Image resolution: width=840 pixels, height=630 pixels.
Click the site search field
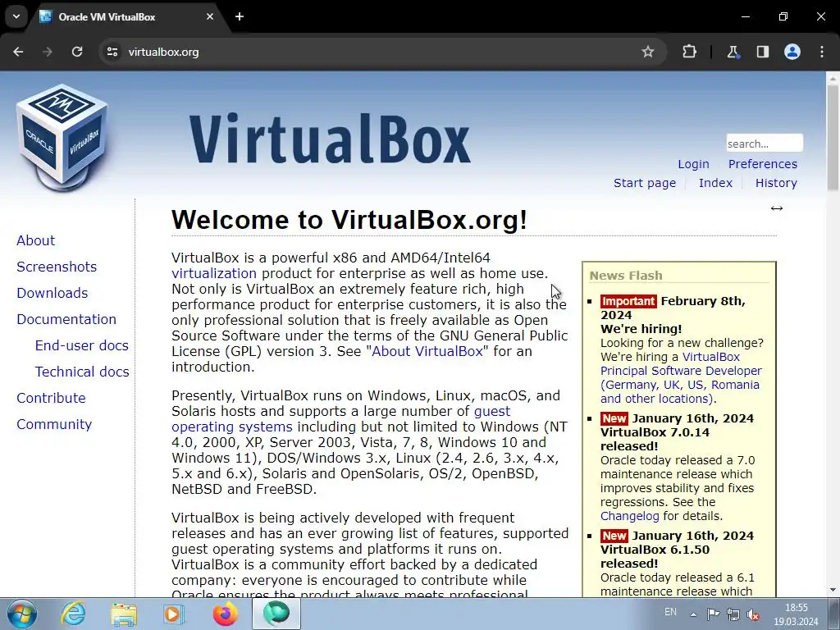tap(765, 144)
